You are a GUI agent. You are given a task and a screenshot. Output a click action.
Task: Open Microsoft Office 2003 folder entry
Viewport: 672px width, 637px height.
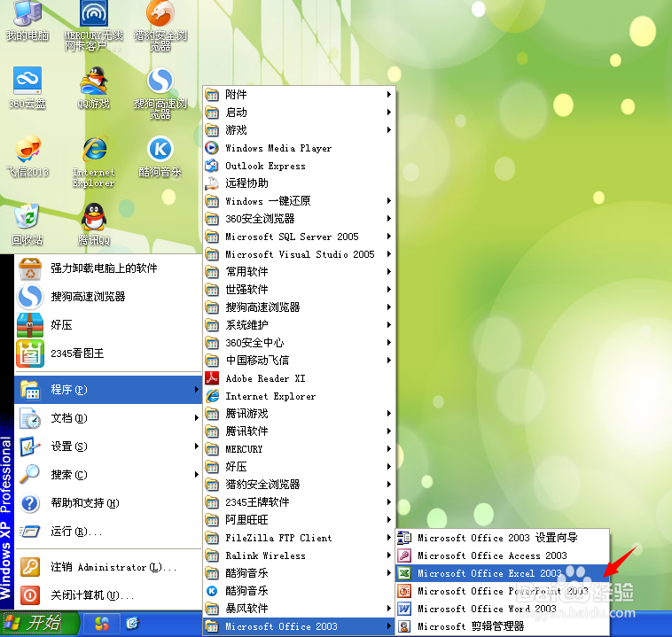(x=299, y=626)
